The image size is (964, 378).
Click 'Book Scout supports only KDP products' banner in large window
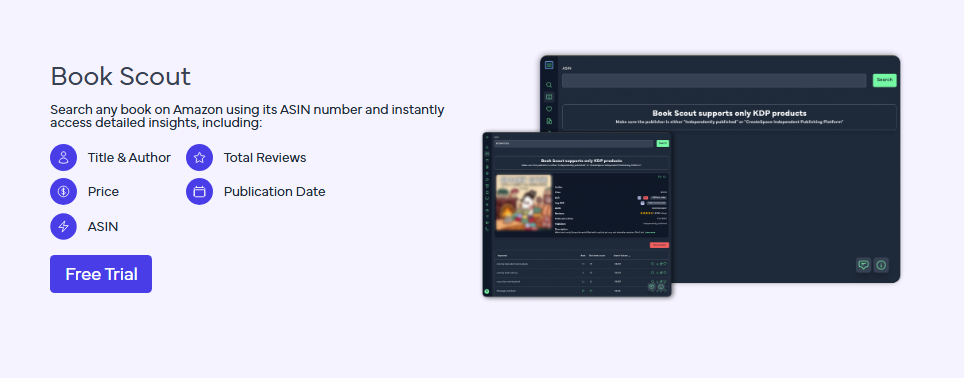[x=729, y=117]
